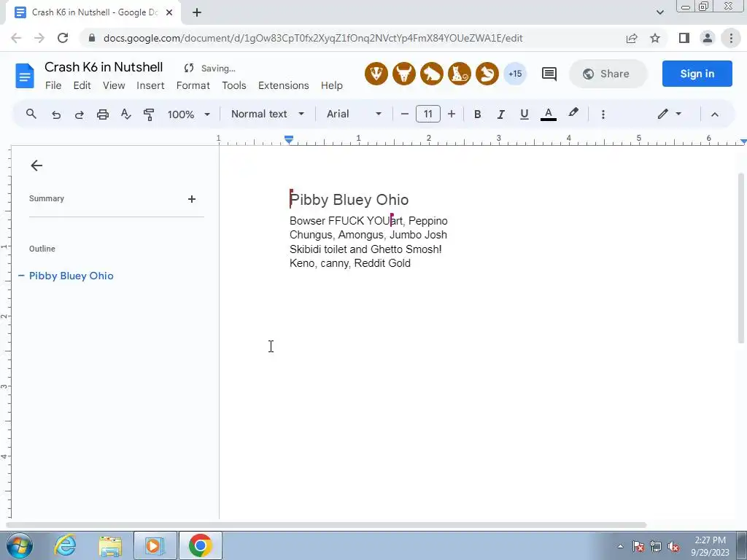Go back in browser history
The height and width of the screenshot is (560, 747).
(16, 38)
